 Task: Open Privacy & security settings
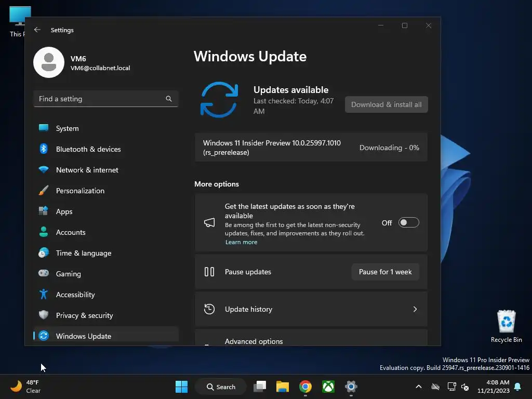(106, 315)
